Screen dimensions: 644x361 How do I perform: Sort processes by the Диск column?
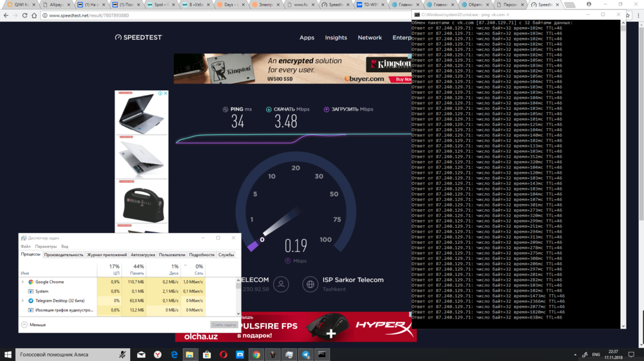tap(164, 270)
